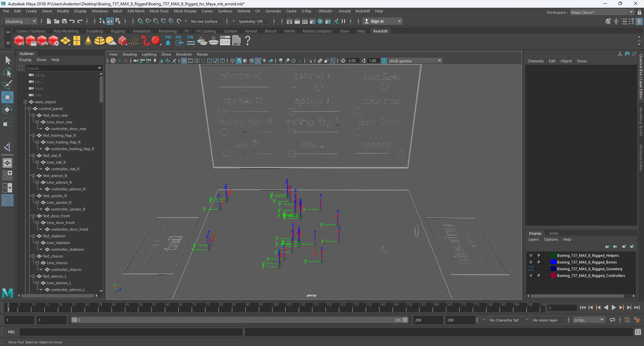The width and height of the screenshot is (644, 346).
Task: Choose the arrow Select tool
Action: (7, 60)
